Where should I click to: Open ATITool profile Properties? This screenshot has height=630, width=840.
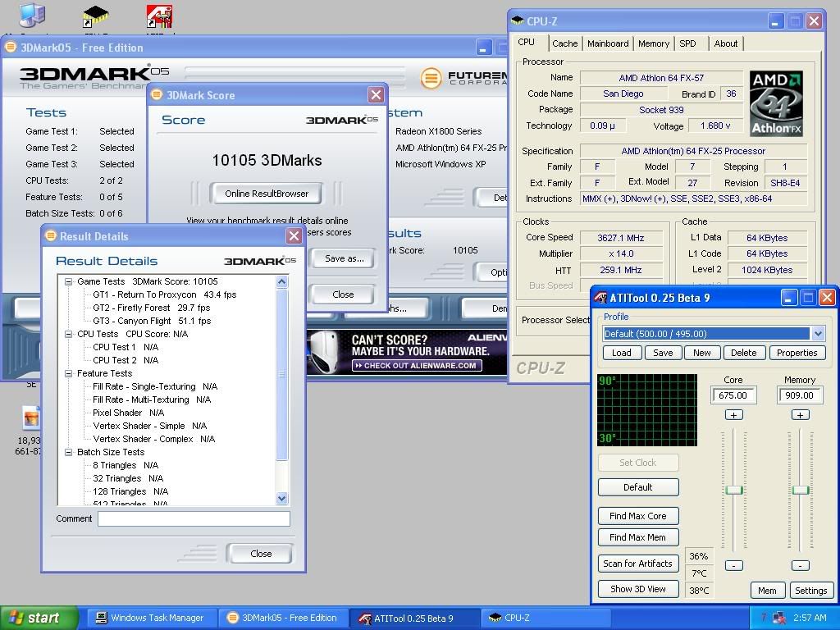pyautogui.click(x=797, y=353)
